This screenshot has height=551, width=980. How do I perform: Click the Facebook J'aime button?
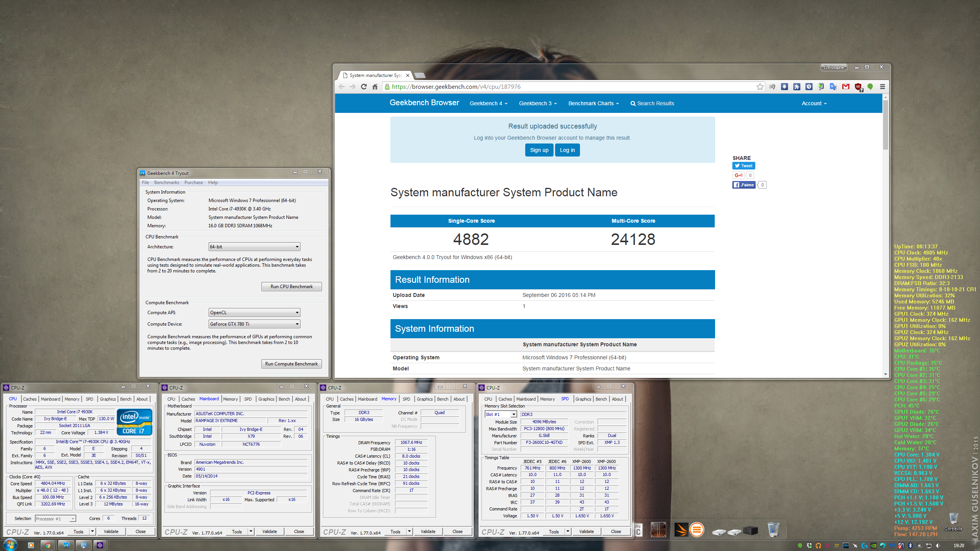coord(743,185)
